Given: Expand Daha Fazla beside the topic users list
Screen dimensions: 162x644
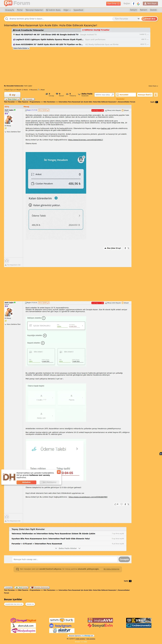Looking at the screenshot, I should [153, 86].
